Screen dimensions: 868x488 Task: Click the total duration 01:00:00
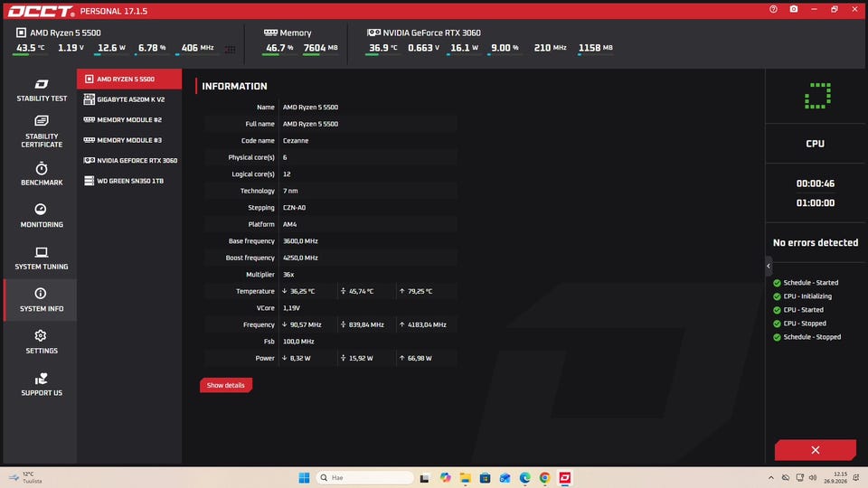pos(816,203)
